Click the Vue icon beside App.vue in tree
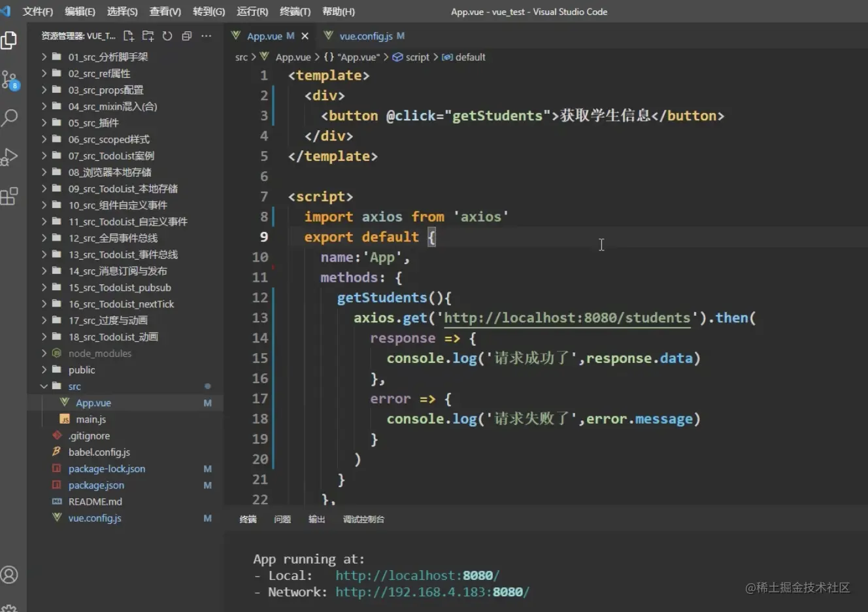 [x=65, y=402]
